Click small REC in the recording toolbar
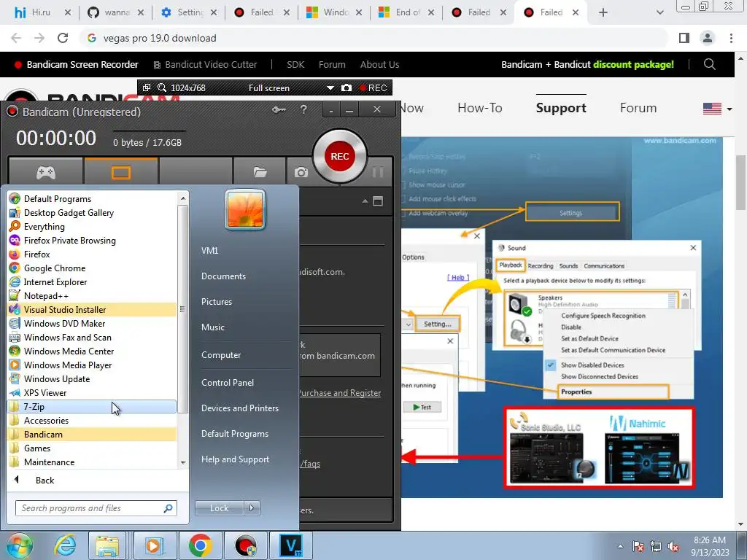Image resolution: width=747 pixels, height=560 pixels. (x=373, y=87)
